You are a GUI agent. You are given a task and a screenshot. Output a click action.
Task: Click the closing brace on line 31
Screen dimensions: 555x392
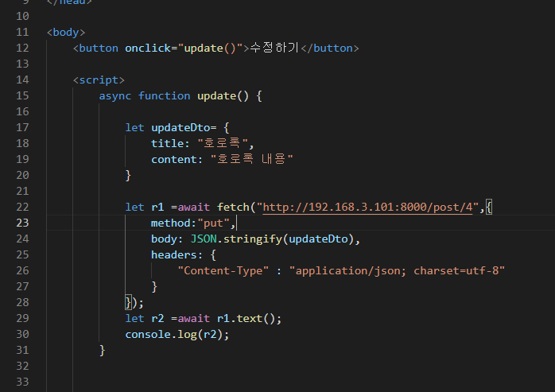103,350
